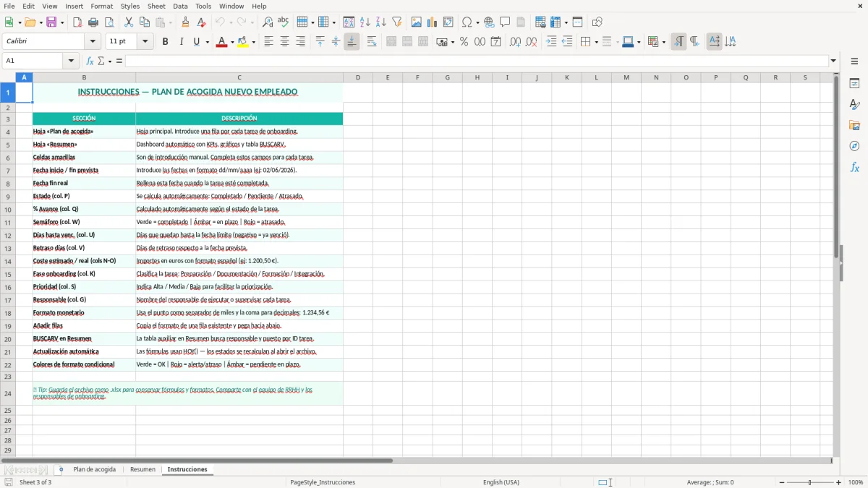
Task: Expand the Name Box A1 dropdown
Action: click(71, 61)
